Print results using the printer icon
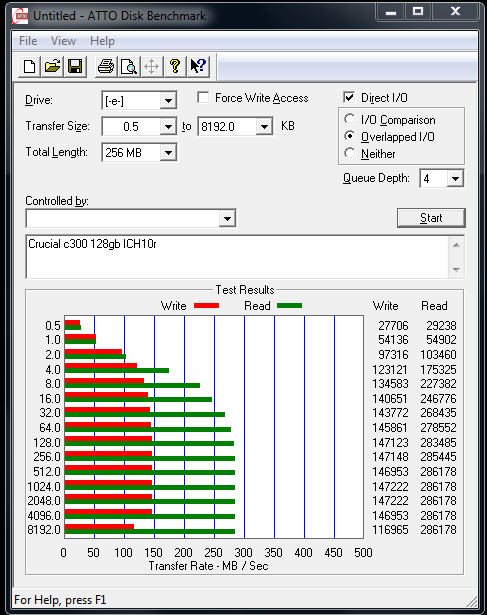Viewport: 487px width, 615px height. click(x=105, y=66)
